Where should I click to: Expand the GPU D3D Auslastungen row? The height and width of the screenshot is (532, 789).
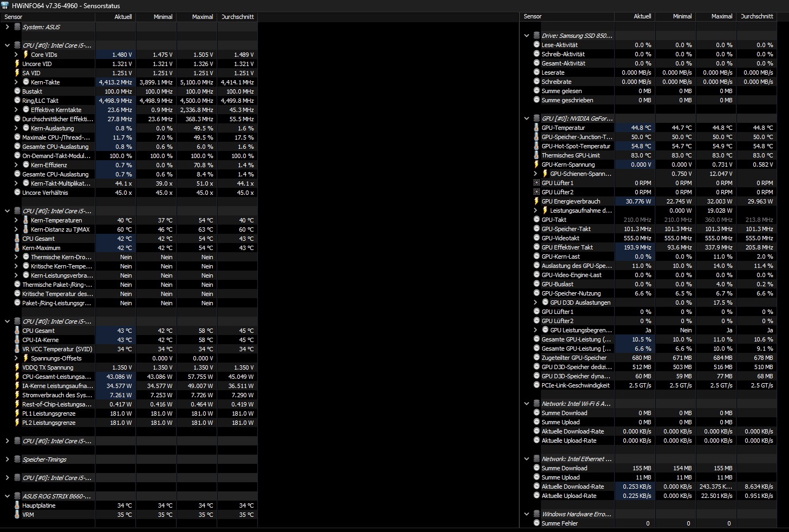coord(535,303)
